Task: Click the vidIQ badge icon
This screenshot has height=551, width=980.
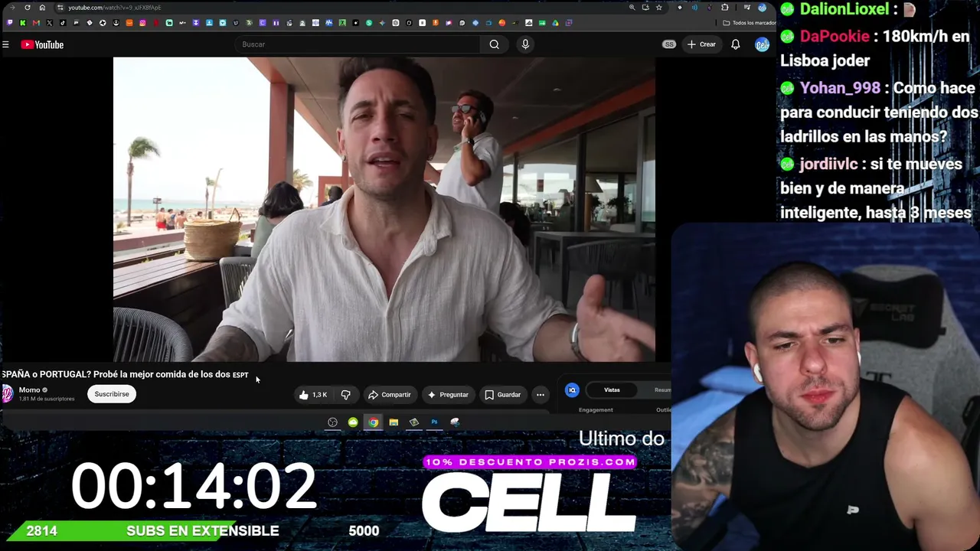Action: coord(572,390)
